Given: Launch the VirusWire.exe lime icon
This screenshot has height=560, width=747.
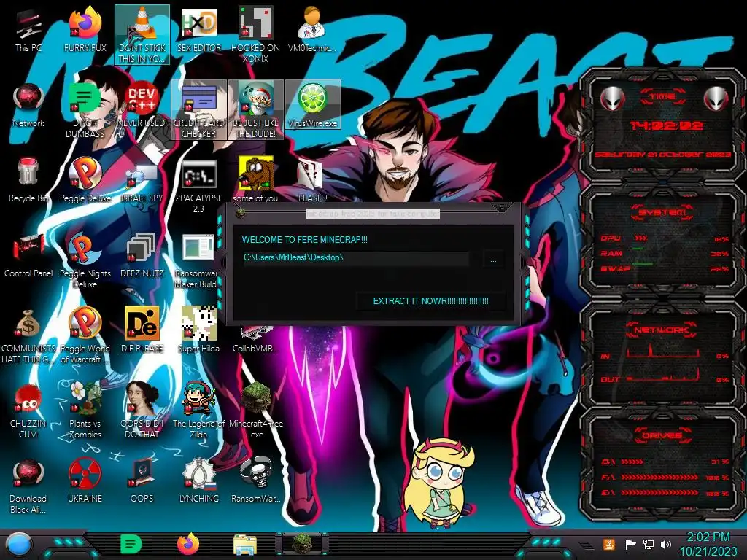Looking at the screenshot, I should pos(312,105).
